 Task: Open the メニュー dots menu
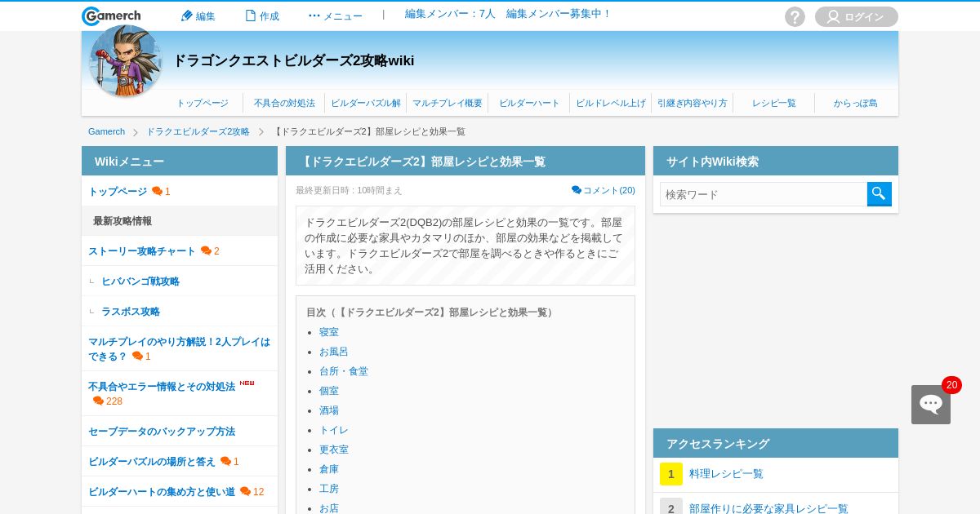coord(335,16)
